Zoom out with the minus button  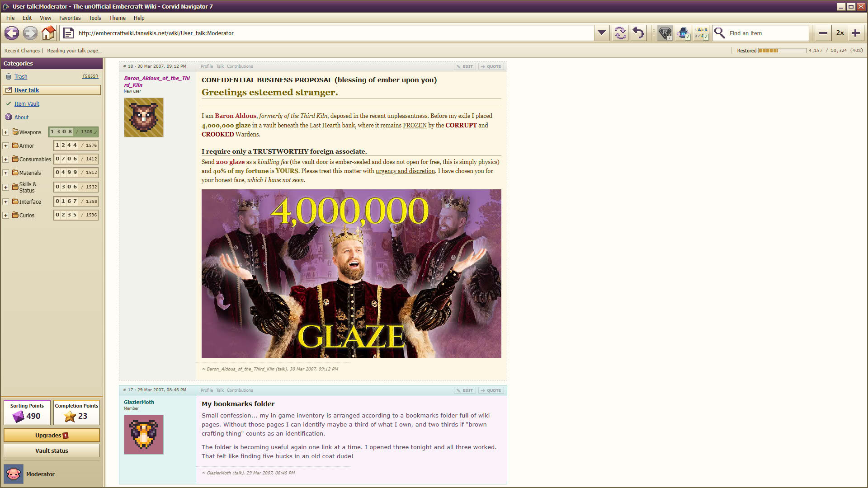(x=823, y=33)
